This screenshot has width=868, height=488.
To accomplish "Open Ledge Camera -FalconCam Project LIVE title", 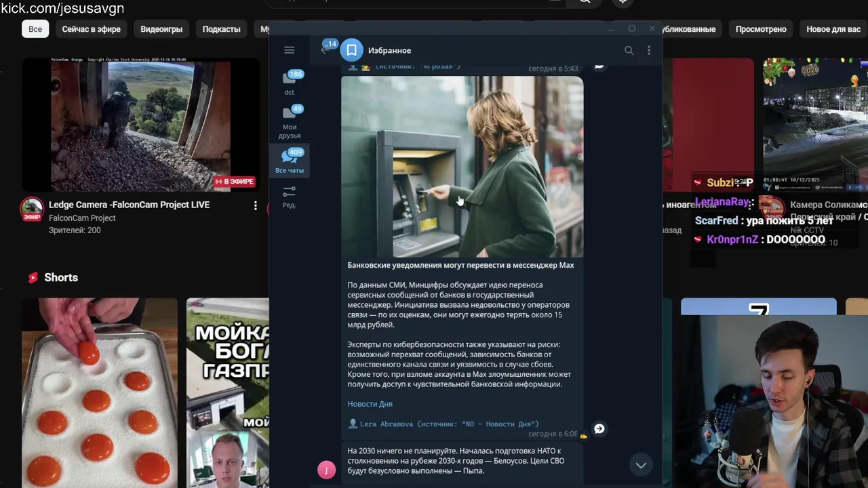I will [x=129, y=205].
